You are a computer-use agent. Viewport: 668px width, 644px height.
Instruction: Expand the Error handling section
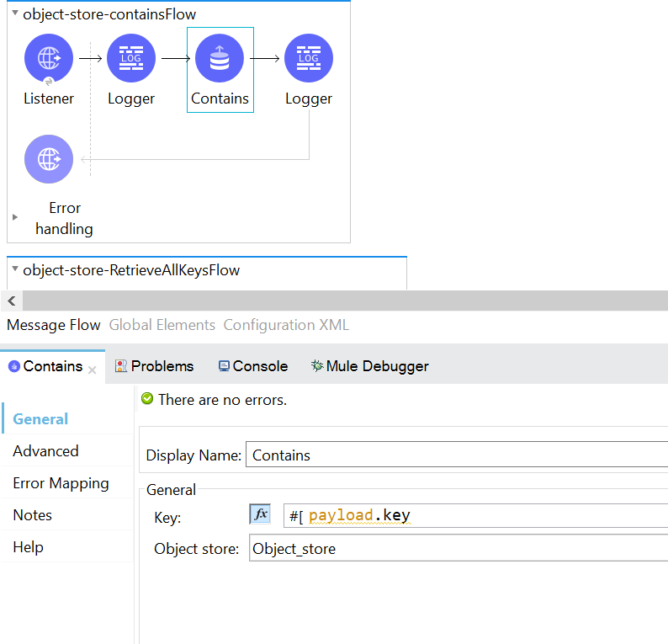[15, 217]
